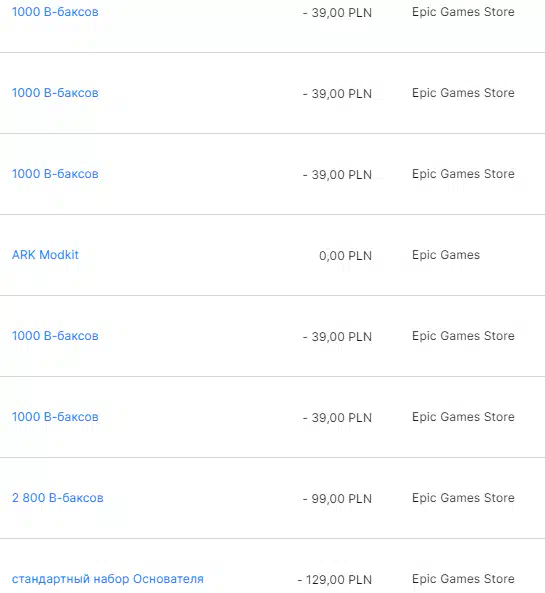Viewport: 545px width, 593px height.
Task: Open the ARK Modkit transaction link
Action: click(45, 255)
